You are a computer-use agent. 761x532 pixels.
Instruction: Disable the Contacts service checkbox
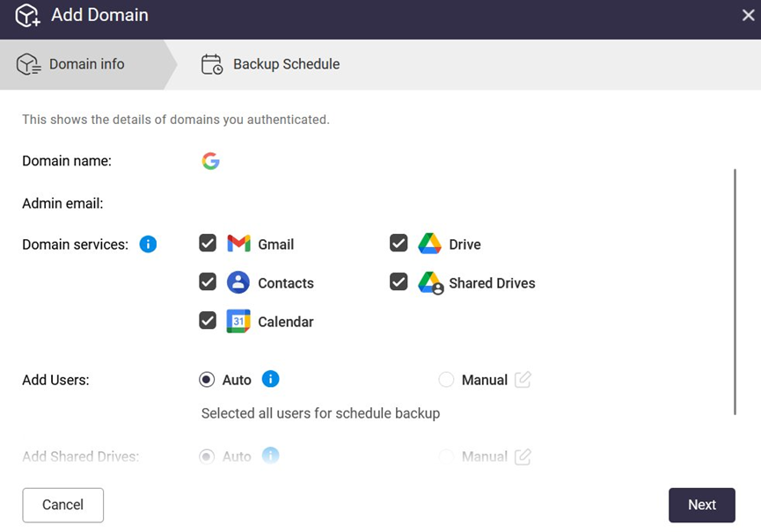(208, 282)
